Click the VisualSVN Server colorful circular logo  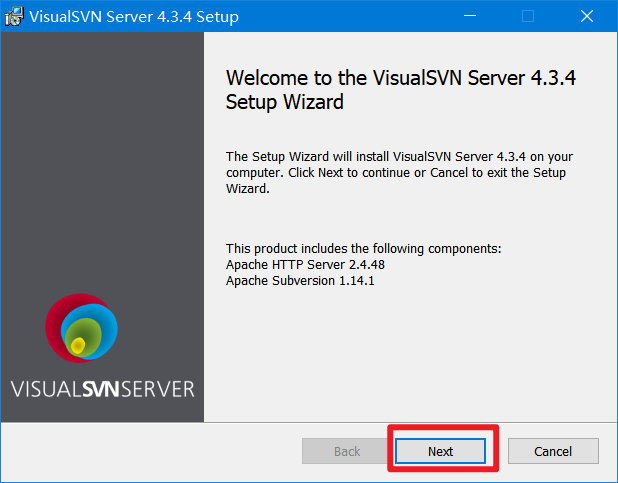(81, 328)
